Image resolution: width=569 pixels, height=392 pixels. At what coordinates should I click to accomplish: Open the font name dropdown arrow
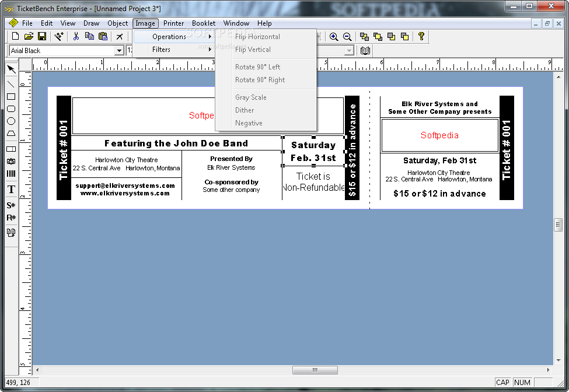point(119,50)
